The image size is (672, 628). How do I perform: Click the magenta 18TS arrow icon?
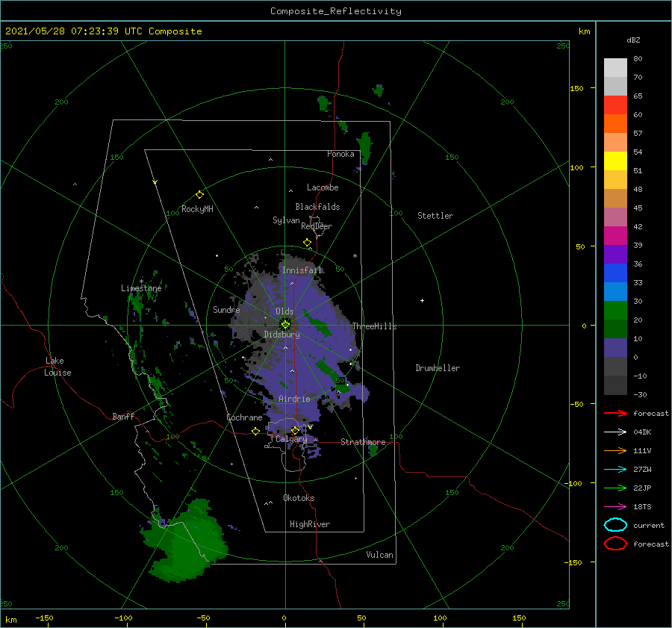[615, 507]
